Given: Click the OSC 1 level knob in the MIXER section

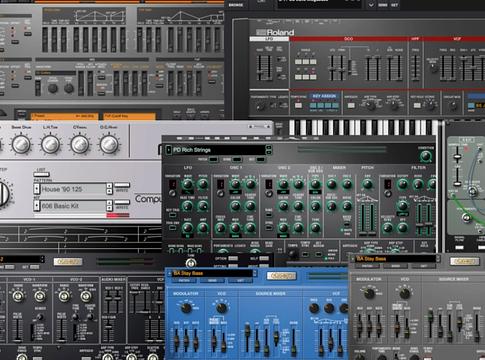Looking at the screenshot, I should (332, 184).
